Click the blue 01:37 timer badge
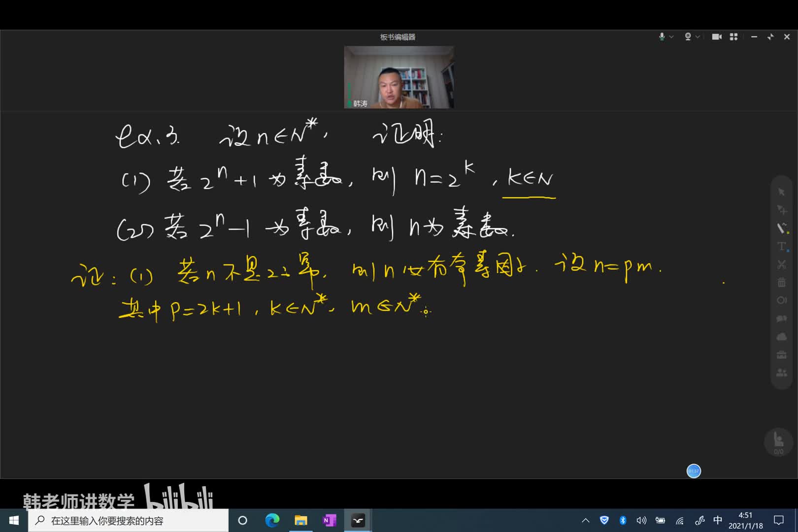 694,471
